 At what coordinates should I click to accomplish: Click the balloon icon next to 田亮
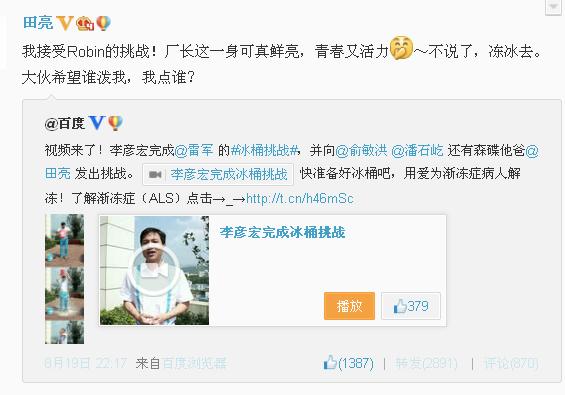[x=103, y=23]
